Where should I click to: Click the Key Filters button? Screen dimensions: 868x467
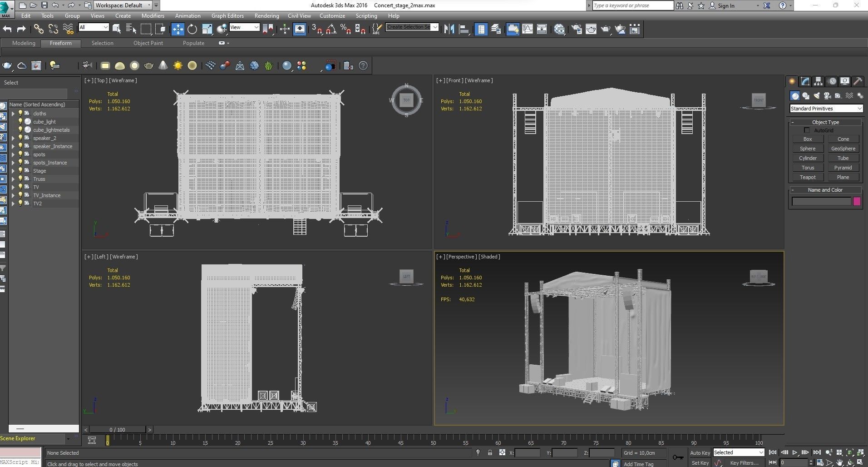745,462
